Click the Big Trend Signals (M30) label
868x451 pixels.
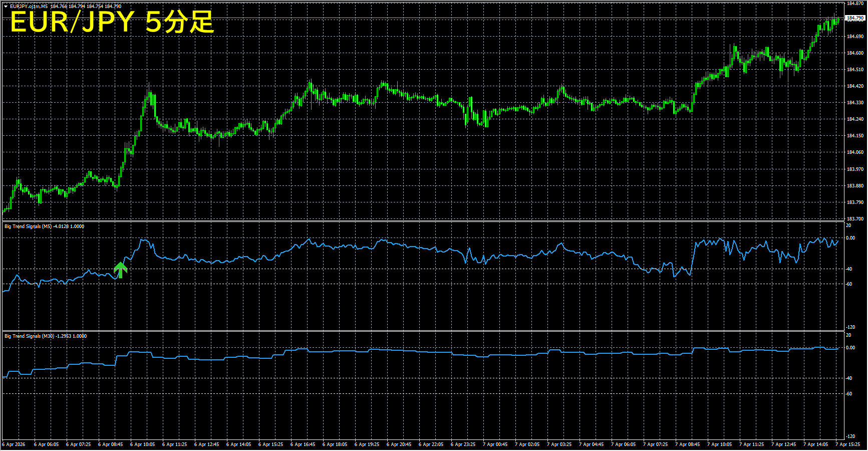[29, 336]
